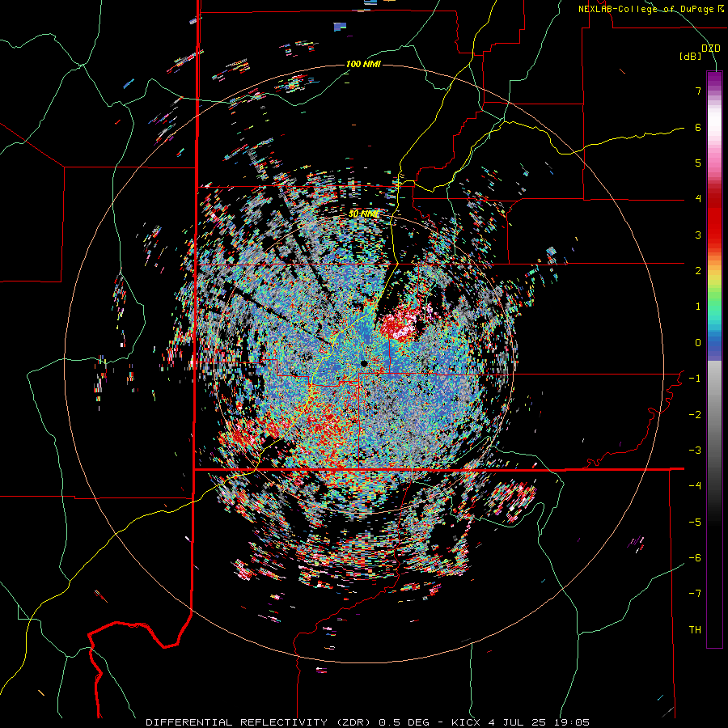The width and height of the screenshot is (728, 728).
Task: Click the NEXLAB-College of DuPage credit text
Action: click(x=650, y=9)
